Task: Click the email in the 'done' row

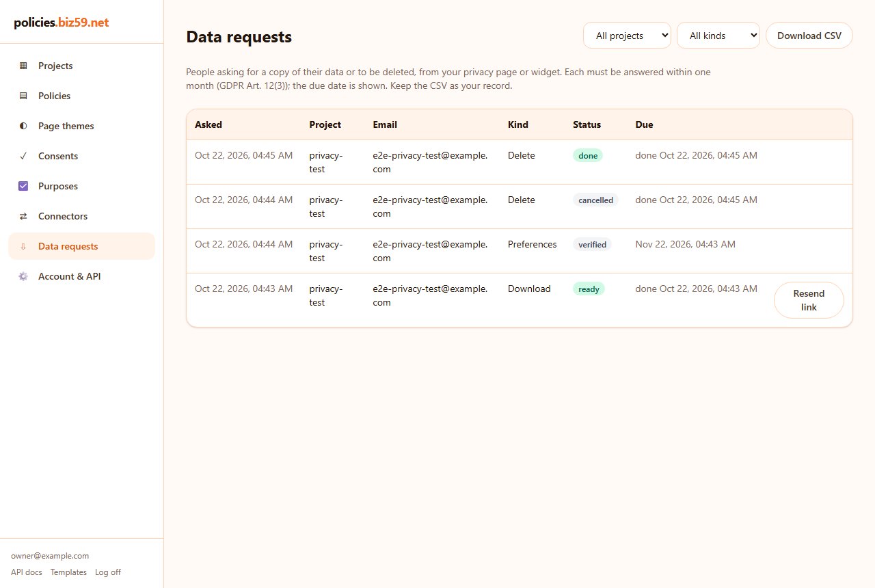Action: [430, 162]
